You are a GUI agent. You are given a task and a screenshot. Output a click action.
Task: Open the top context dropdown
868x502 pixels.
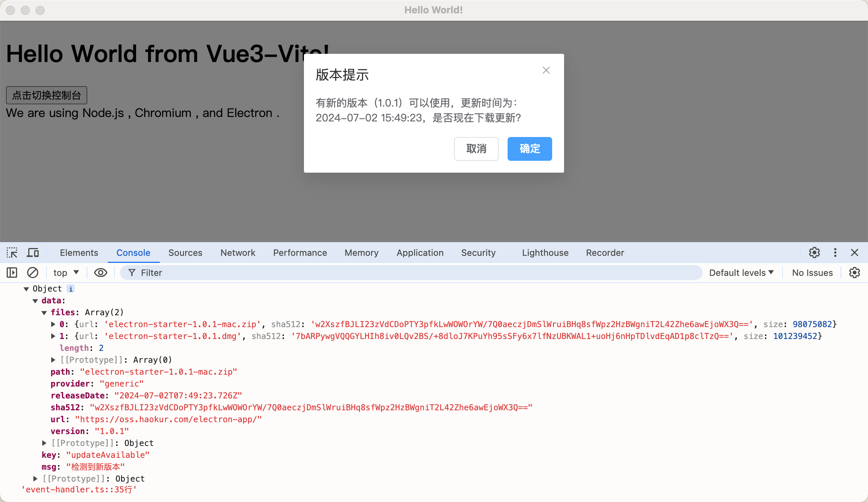66,273
